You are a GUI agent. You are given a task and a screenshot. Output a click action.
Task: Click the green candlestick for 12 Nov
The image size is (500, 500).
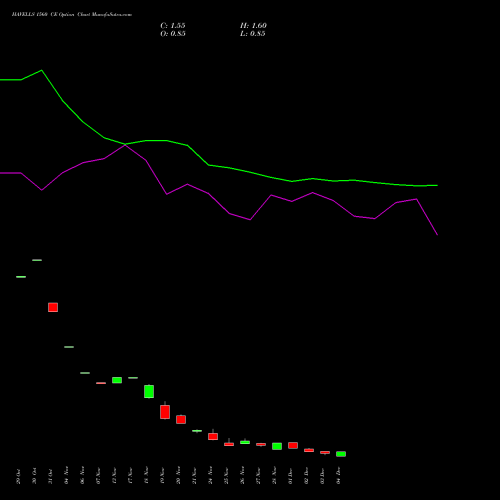[117, 380]
